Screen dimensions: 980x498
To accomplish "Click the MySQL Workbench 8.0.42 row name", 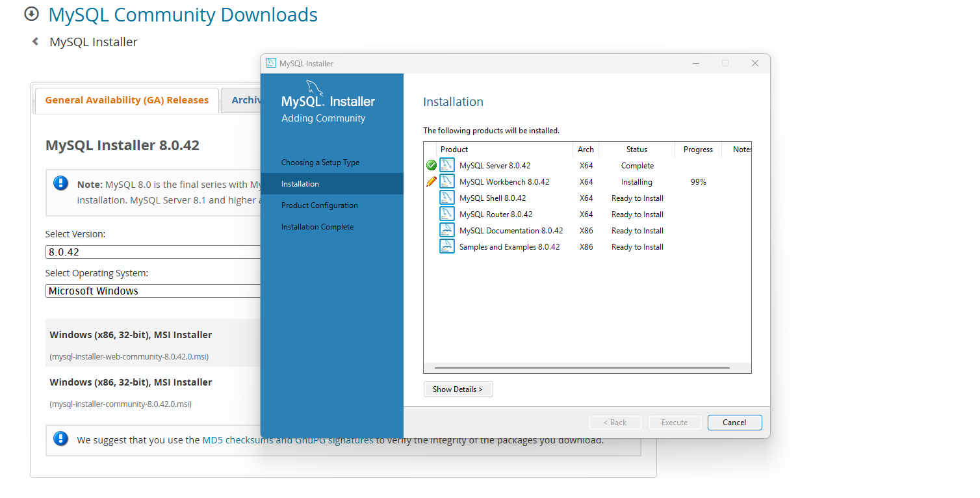I will (x=504, y=182).
